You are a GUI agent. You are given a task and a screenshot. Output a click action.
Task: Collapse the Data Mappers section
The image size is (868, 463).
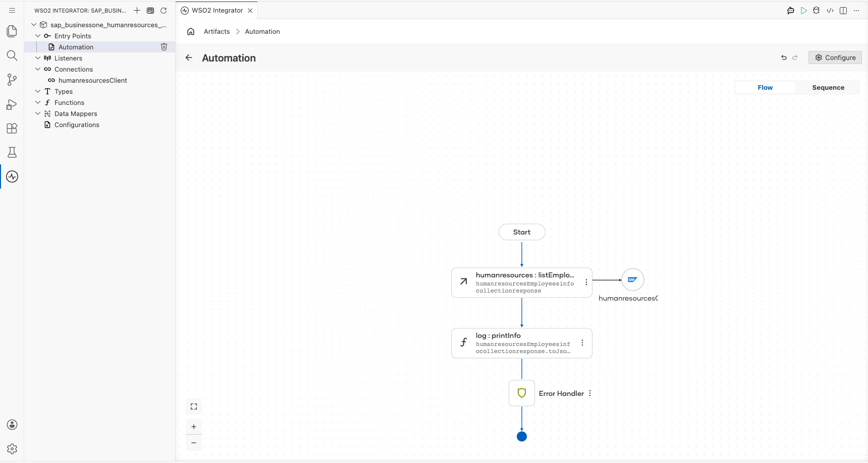pos(38,113)
